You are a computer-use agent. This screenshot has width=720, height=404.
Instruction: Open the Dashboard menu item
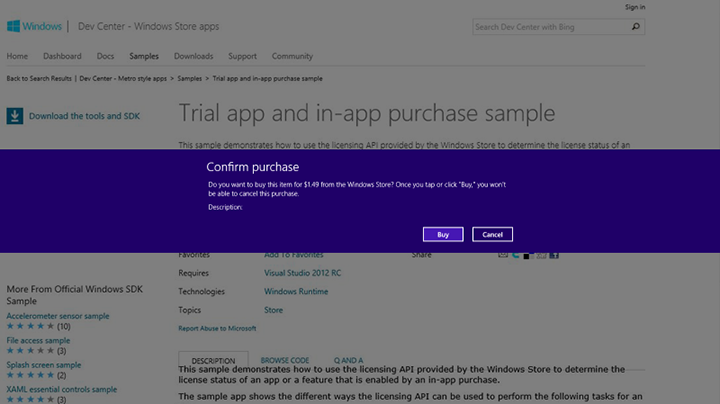[62, 56]
